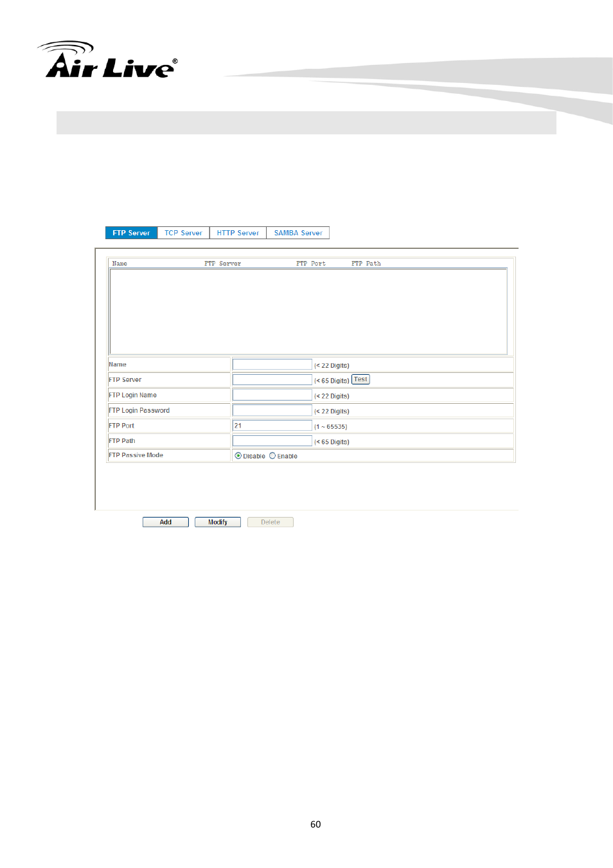Click the FTP Passive Mode label
613x868 pixels.
click(x=136, y=455)
